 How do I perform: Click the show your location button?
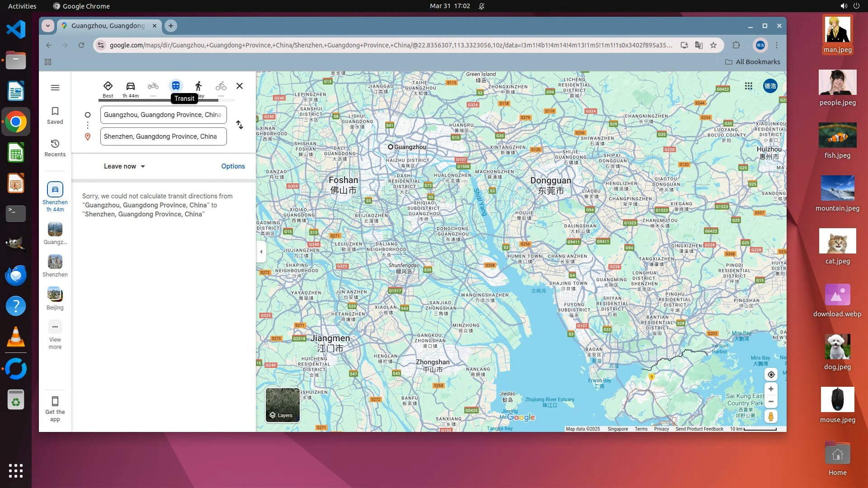pyautogui.click(x=771, y=375)
